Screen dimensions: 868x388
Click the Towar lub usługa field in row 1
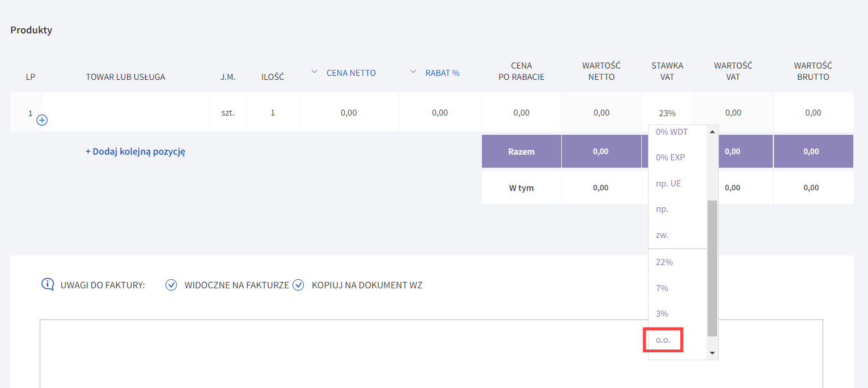click(126, 113)
